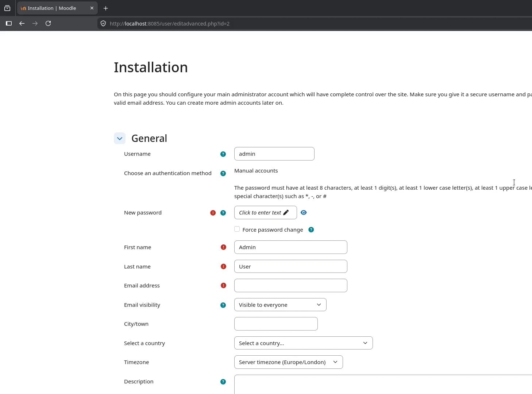The height and width of the screenshot is (394, 532).
Task: Reveal password with the eye icon
Action: point(304,212)
